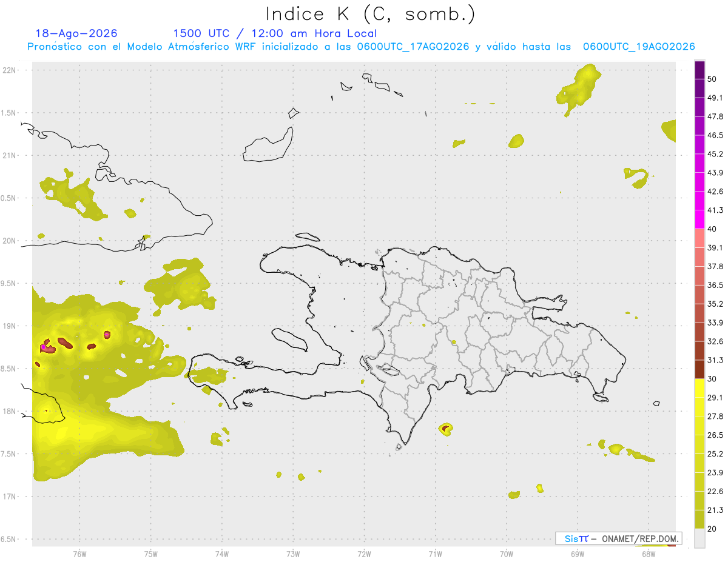This screenshot has height=562, width=728.
Task: Click the "76W" longitude label
Action: coord(79,554)
